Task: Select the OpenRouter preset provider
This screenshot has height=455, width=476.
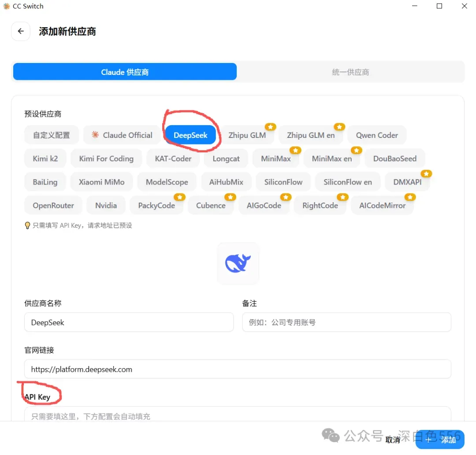Action: pyautogui.click(x=53, y=205)
